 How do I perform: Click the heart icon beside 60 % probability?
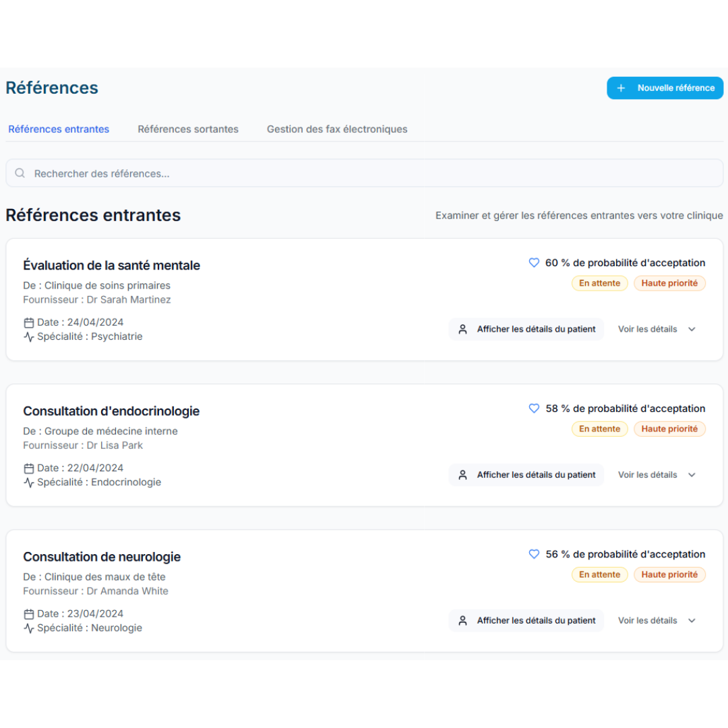click(x=534, y=263)
